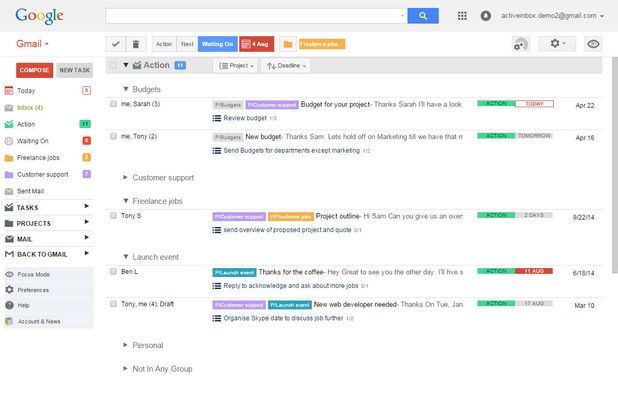This screenshot has height=394, width=618.
Task: Expand the Personal group
Action: click(x=125, y=345)
